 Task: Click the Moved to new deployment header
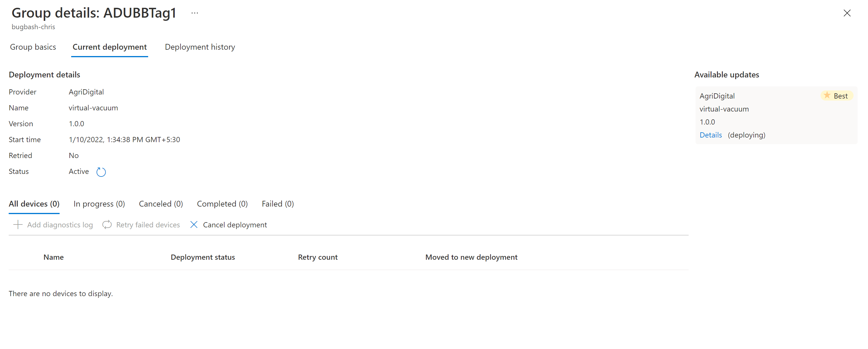click(x=471, y=257)
